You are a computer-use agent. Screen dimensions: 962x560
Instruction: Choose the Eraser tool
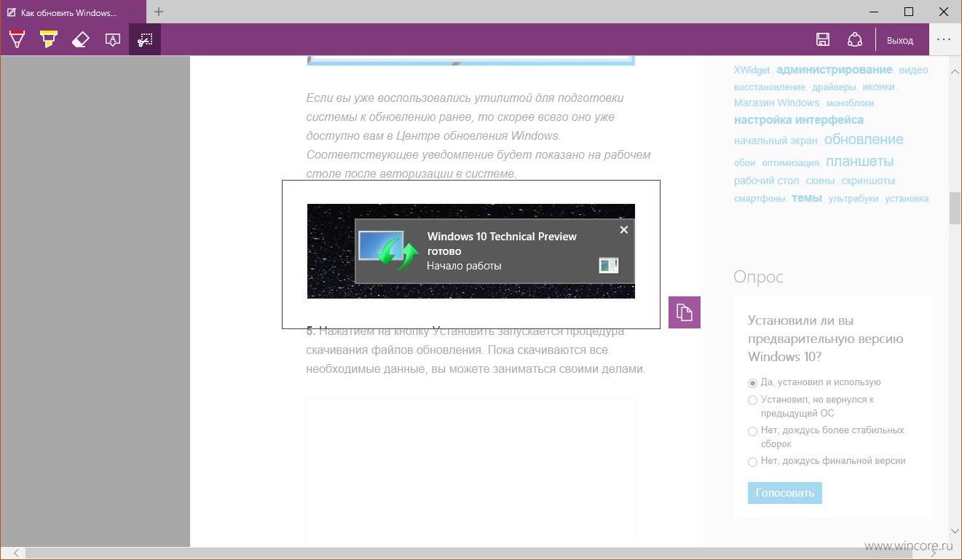81,39
